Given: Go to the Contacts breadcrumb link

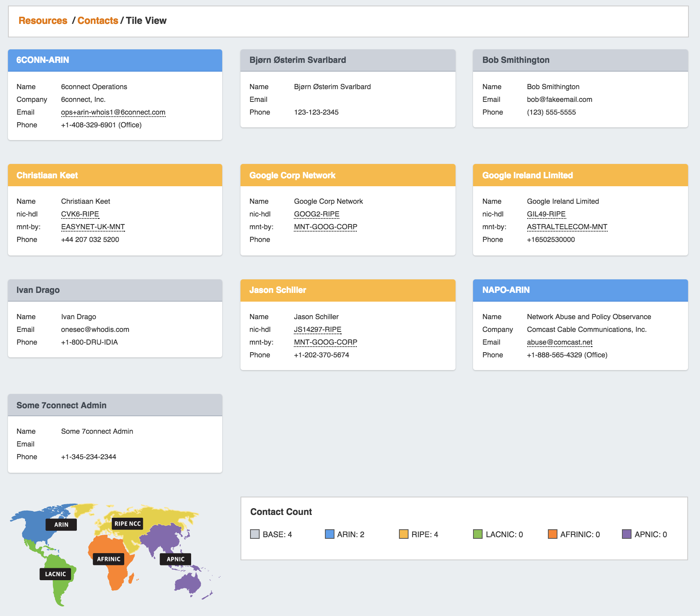Looking at the screenshot, I should (98, 21).
